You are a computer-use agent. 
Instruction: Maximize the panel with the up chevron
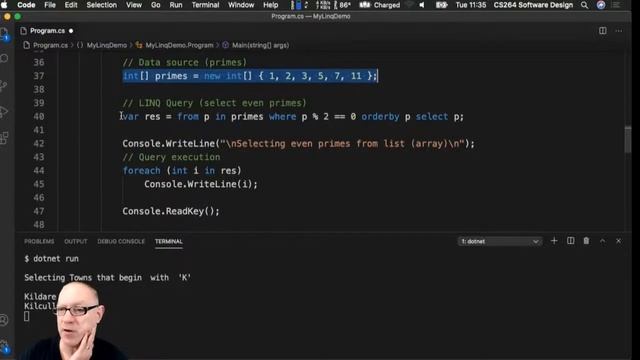pyautogui.click(x=602, y=241)
